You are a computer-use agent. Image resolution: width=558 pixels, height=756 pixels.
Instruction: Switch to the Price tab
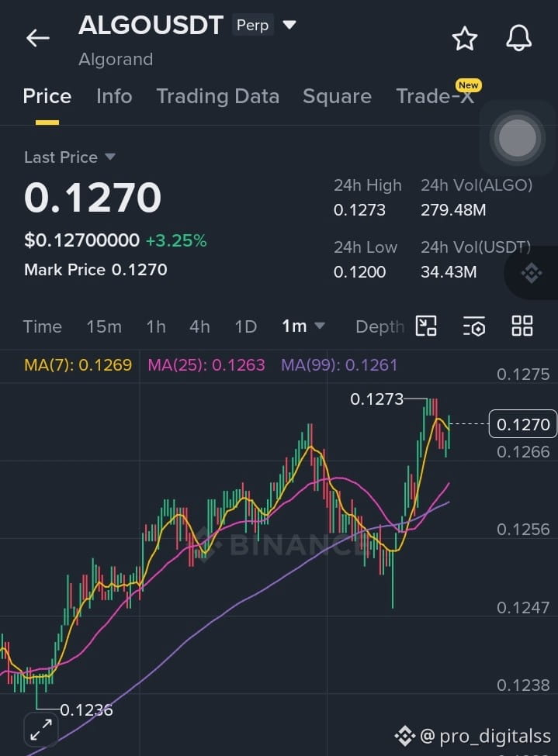[x=47, y=96]
